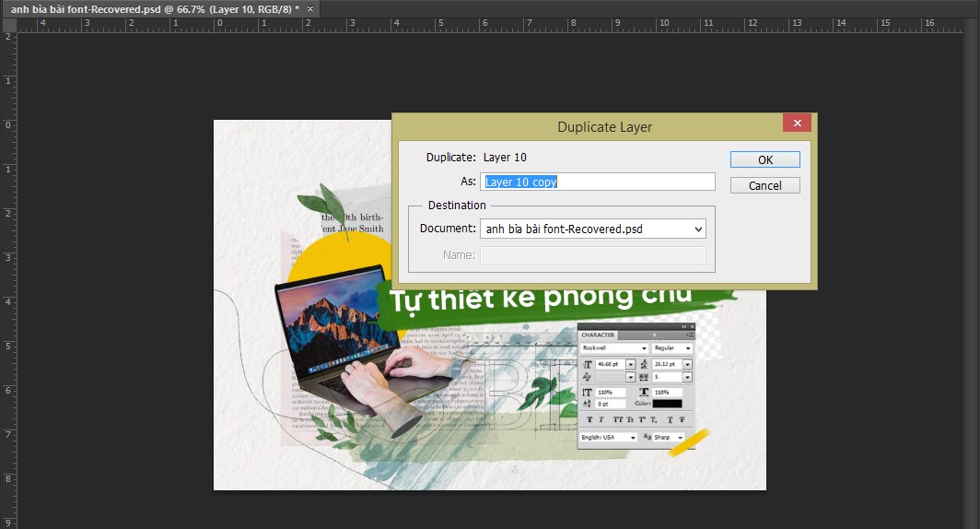Open the Sharp anti-aliasing dropdown
Screen dimensions: 980x529
coord(681,438)
